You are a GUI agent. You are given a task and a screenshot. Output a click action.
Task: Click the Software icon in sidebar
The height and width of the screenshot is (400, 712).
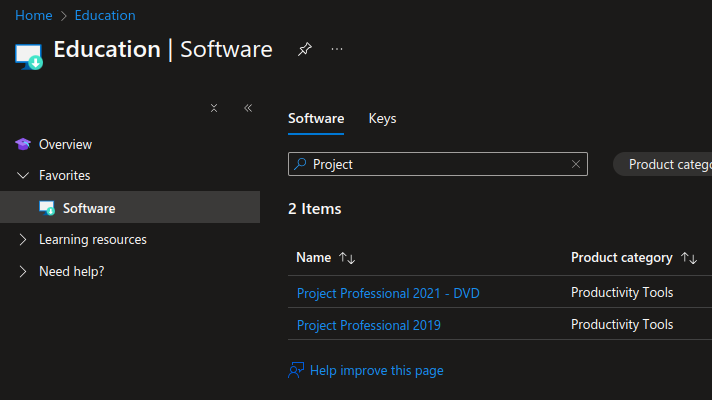coord(47,208)
